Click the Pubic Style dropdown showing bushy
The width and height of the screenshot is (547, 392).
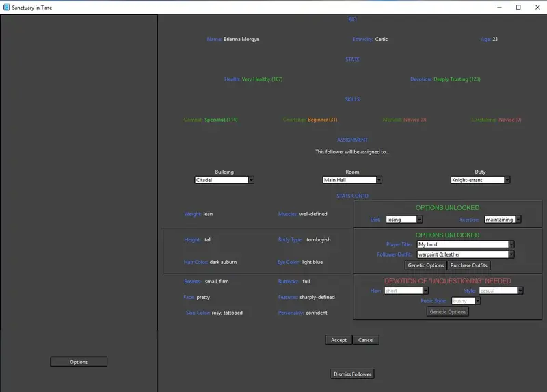tap(466, 301)
